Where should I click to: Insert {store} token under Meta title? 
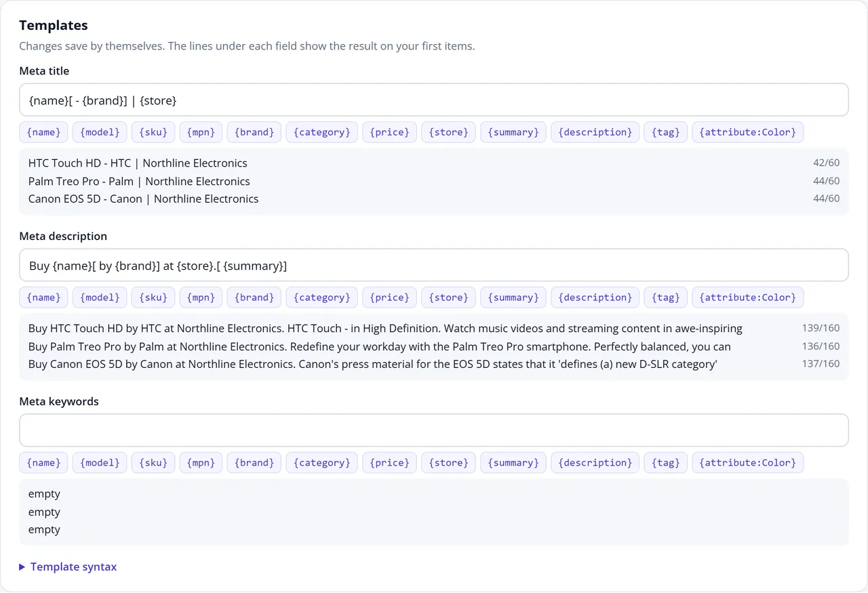[449, 132]
